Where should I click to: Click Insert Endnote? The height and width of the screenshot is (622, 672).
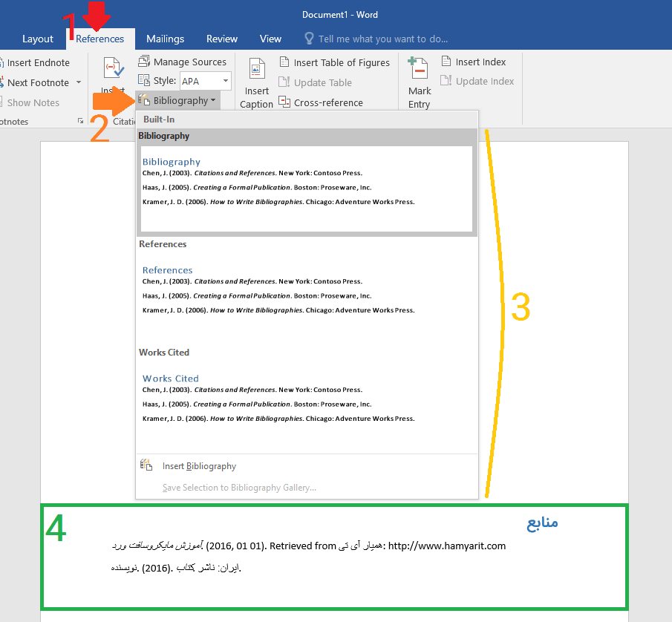(x=38, y=62)
